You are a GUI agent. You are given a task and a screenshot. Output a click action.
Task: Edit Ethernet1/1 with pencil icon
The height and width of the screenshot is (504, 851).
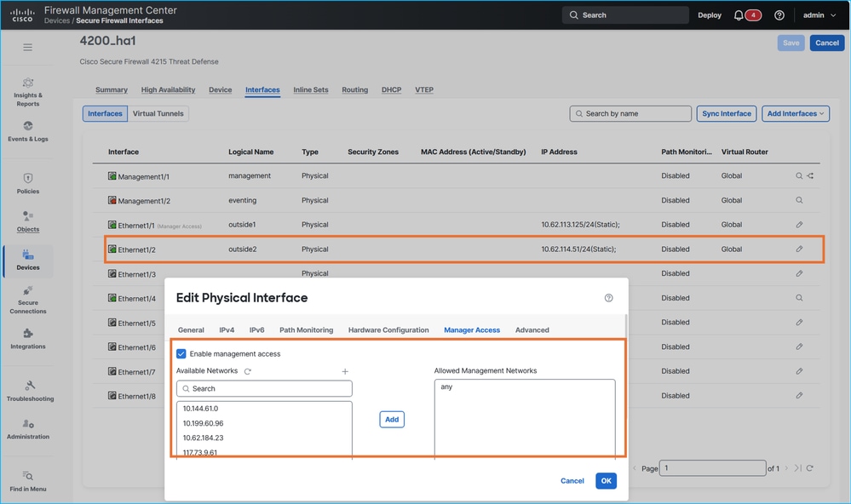[799, 225]
